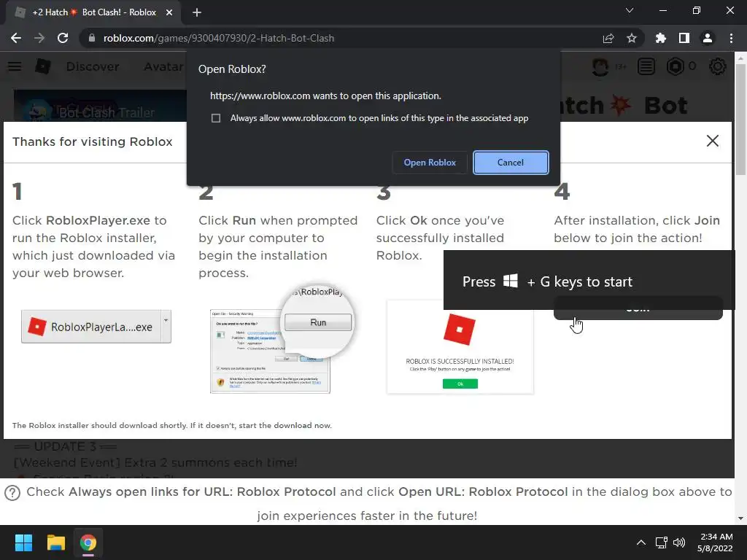Image resolution: width=747 pixels, height=560 pixels.
Task: Click the browser back arrow
Action: pos(16,38)
